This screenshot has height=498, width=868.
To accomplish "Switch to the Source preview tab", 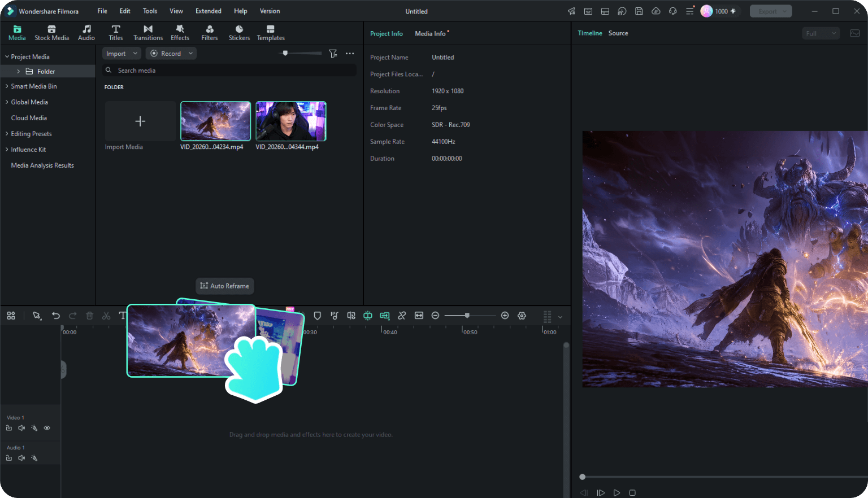I will click(x=618, y=33).
